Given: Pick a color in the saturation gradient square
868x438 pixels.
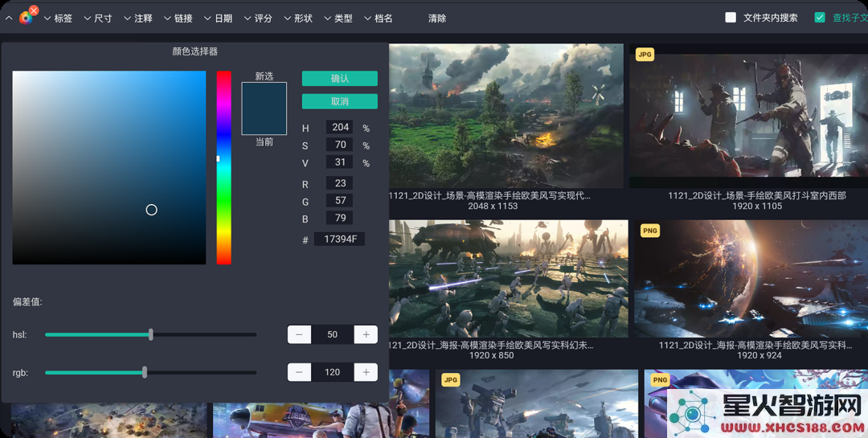Looking at the screenshot, I should point(109,167).
